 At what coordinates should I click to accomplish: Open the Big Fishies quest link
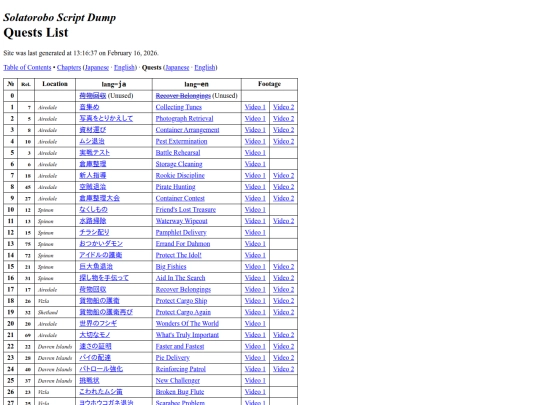171,267
